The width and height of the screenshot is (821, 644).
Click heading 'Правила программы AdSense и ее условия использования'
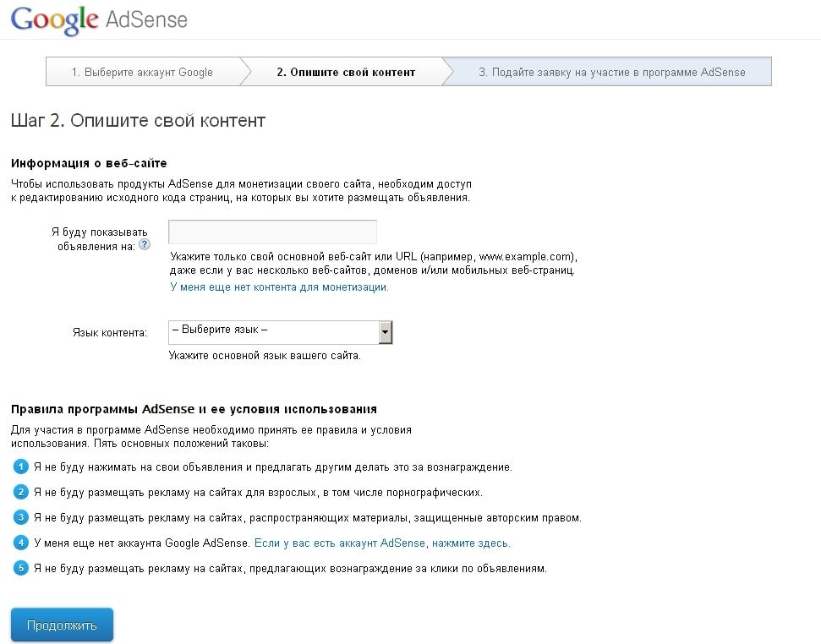(x=194, y=409)
